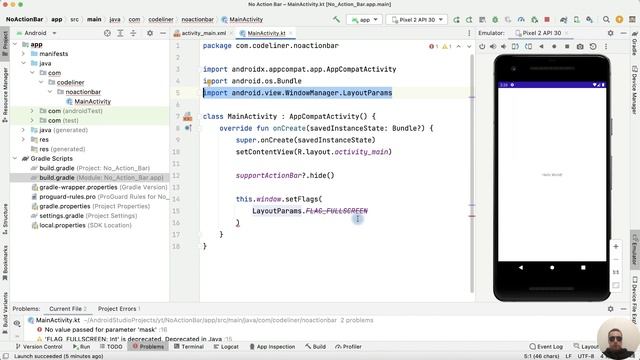Open the App Inspection tool window
The image size is (640, 360).
(x=272, y=347)
